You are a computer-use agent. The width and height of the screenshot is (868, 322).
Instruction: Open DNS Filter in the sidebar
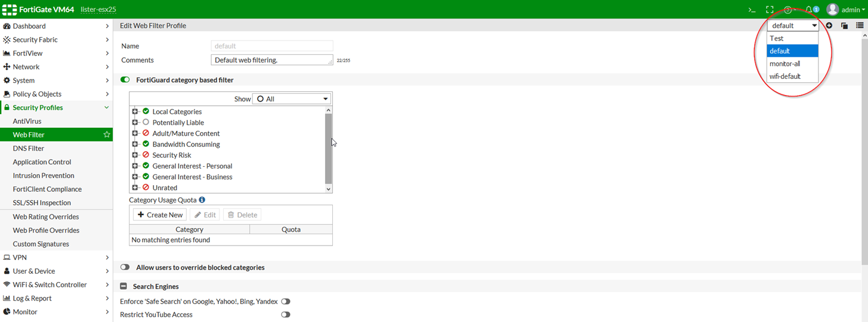click(x=29, y=149)
